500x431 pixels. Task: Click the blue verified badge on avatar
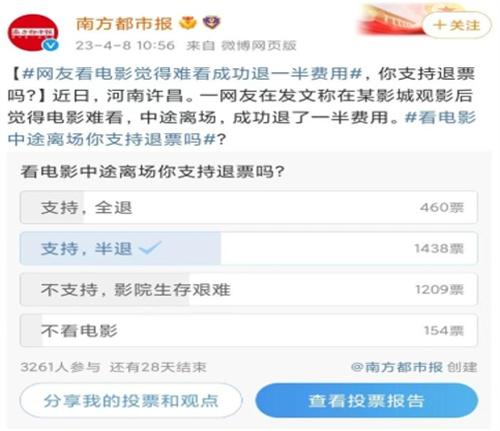pyautogui.click(x=51, y=45)
